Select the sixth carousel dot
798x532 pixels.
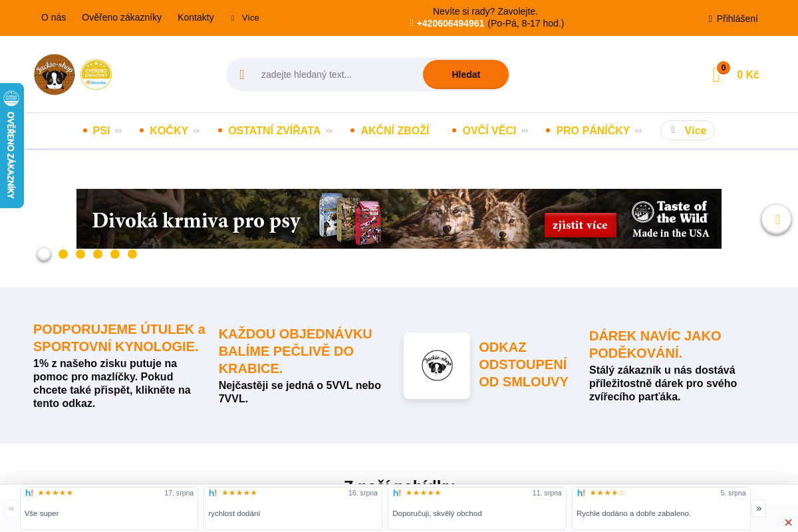(x=132, y=254)
